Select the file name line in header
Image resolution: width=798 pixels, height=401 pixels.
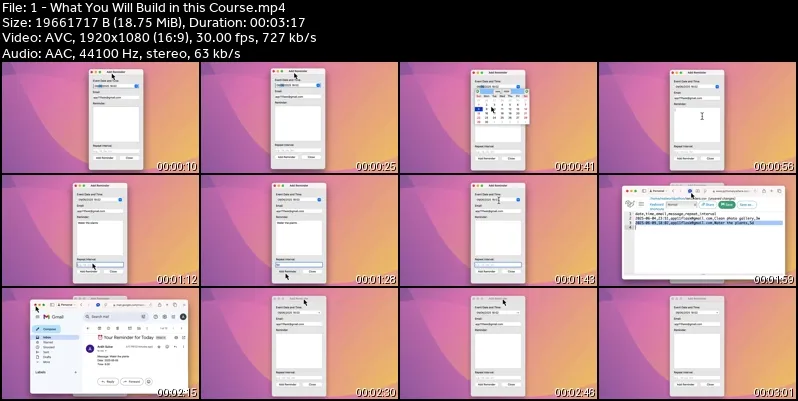(x=144, y=8)
